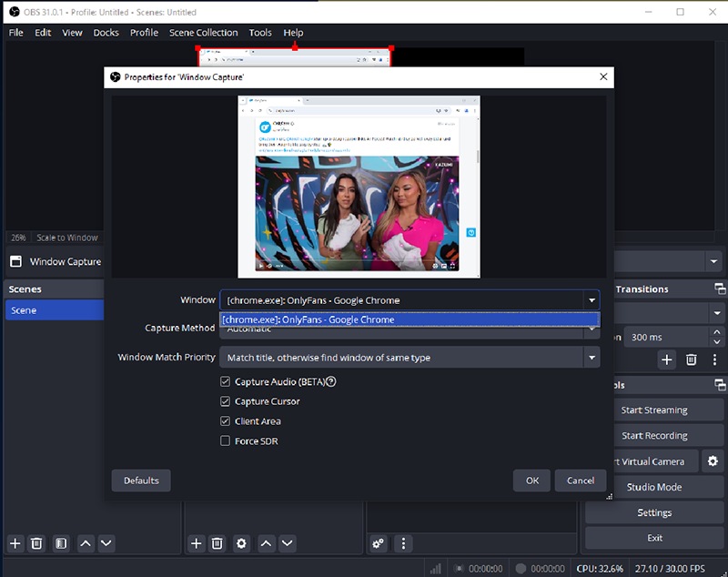Open the Docks menu

(x=106, y=33)
